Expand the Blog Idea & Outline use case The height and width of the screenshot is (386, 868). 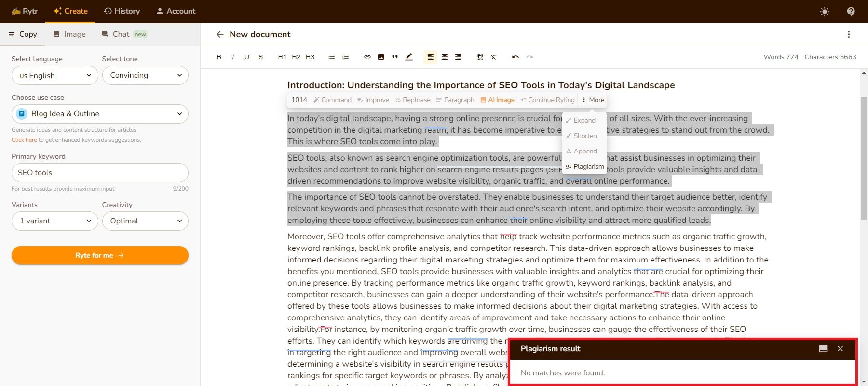click(100, 114)
